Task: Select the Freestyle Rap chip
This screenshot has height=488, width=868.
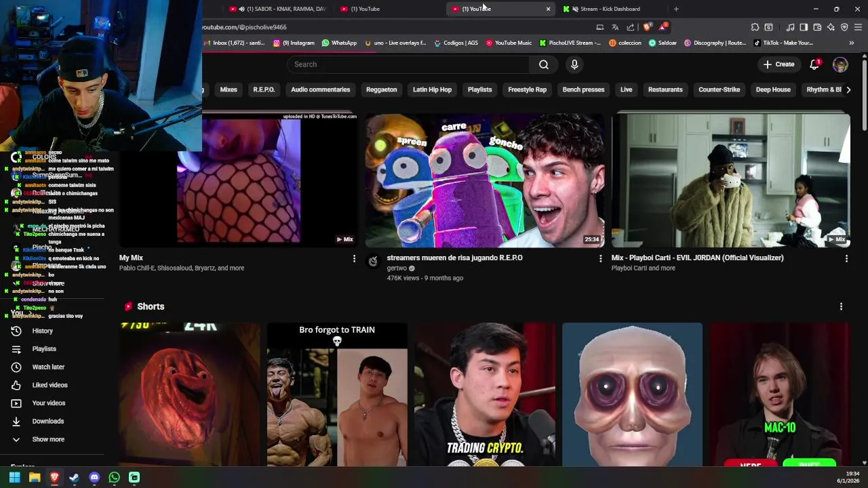Action: tap(527, 89)
